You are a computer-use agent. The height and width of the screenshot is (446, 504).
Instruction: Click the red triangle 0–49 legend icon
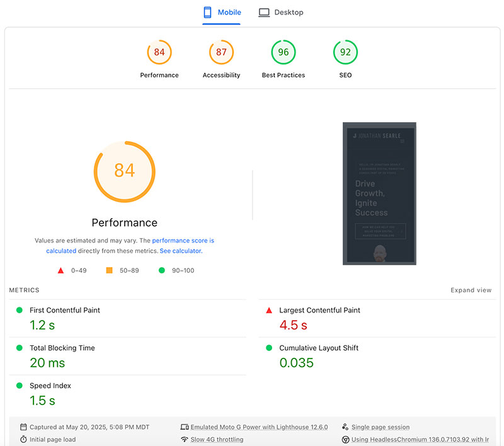coord(60,270)
